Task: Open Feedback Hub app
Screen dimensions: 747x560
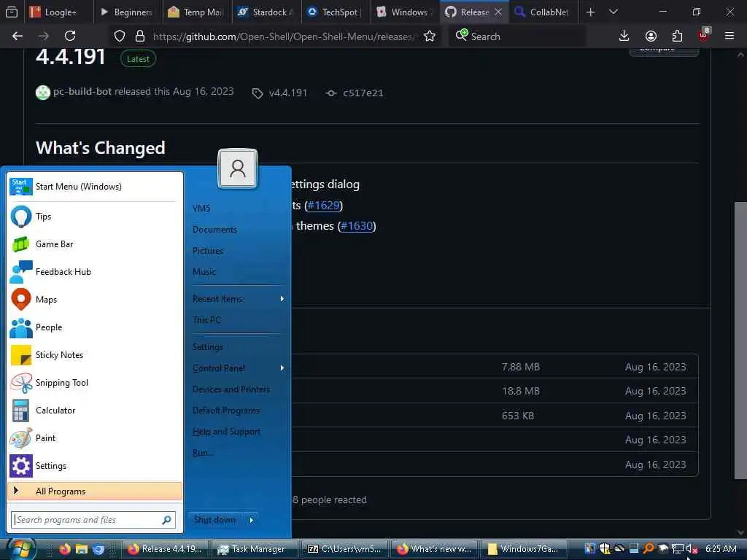Action: pos(95,272)
